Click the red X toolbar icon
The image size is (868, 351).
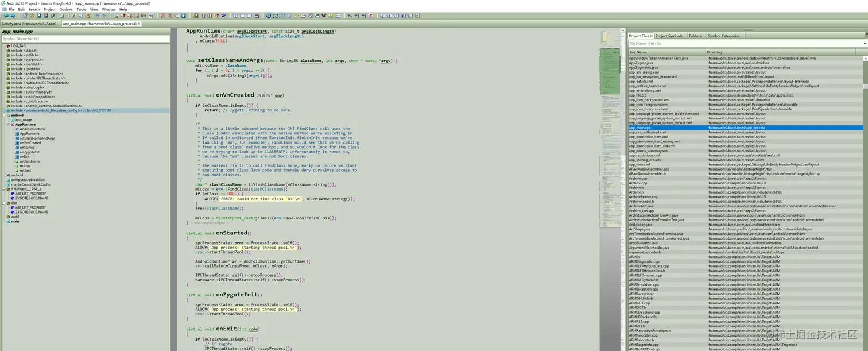tap(370, 16)
